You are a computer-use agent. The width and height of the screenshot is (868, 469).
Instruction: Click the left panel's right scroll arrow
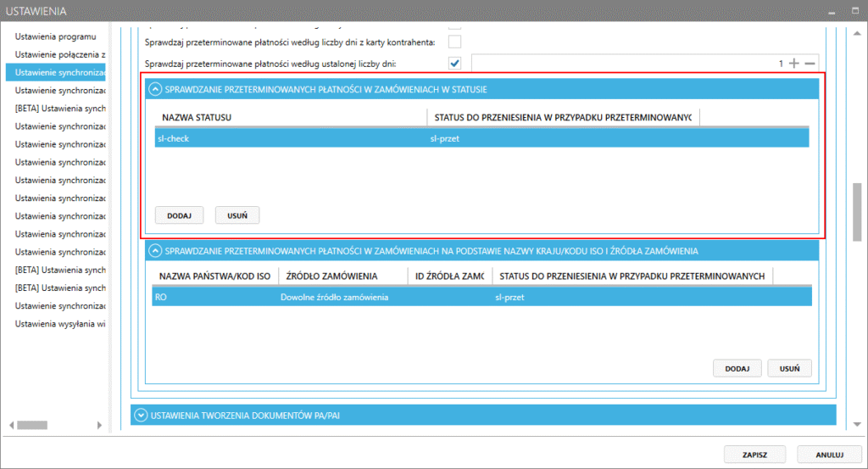point(103,424)
